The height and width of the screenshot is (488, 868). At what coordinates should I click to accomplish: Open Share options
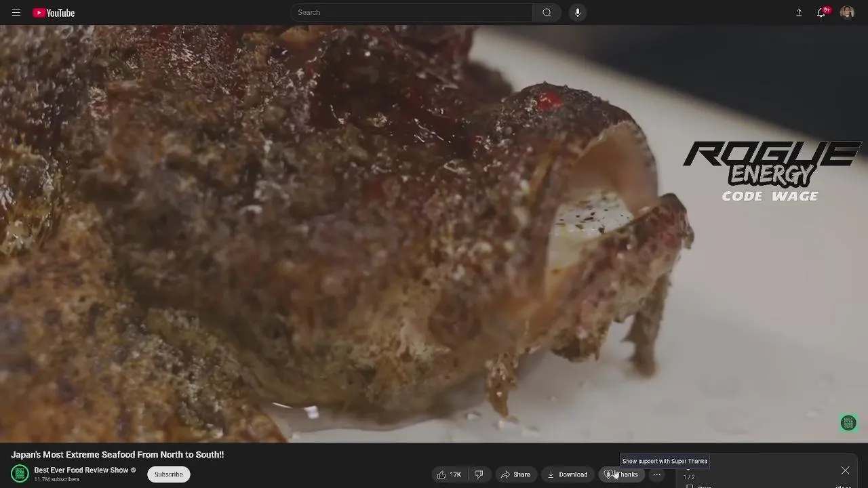pos(515,474)
